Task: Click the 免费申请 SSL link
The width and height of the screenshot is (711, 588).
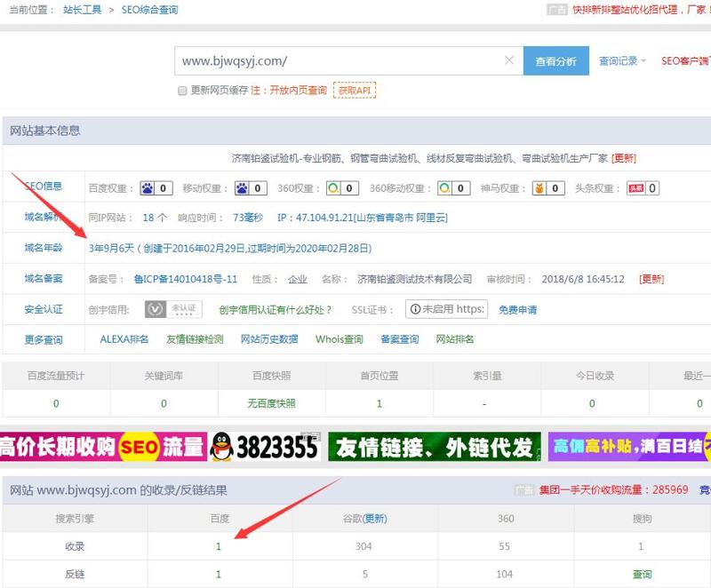Action: (517, 310)
